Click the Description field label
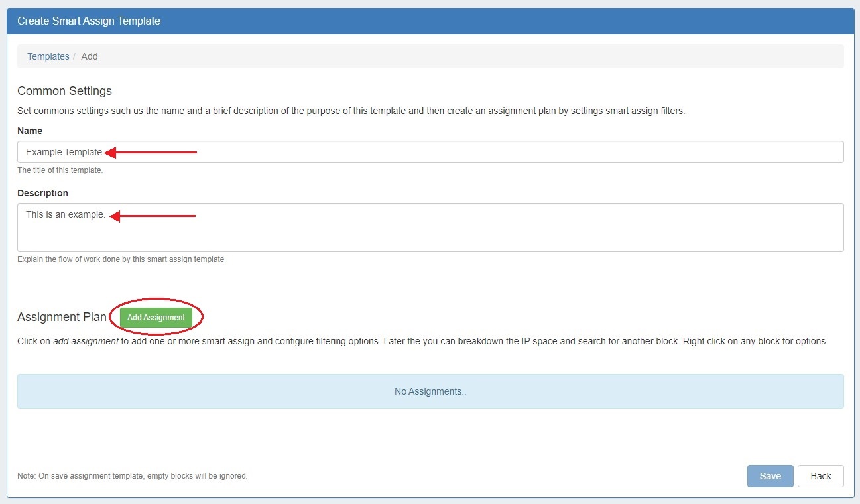The height and width of the screenshot is (504, 860). coord(42,193)
